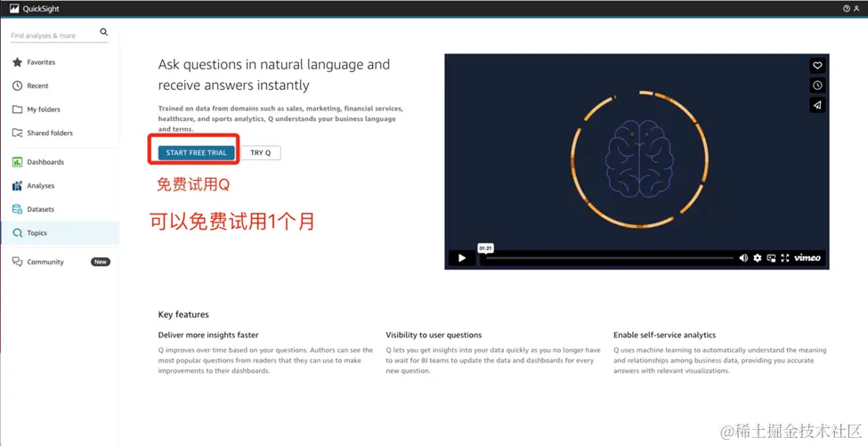This screenshot has width=868, height=446.
Task: Click the Community chat icon
Action: 17,262
